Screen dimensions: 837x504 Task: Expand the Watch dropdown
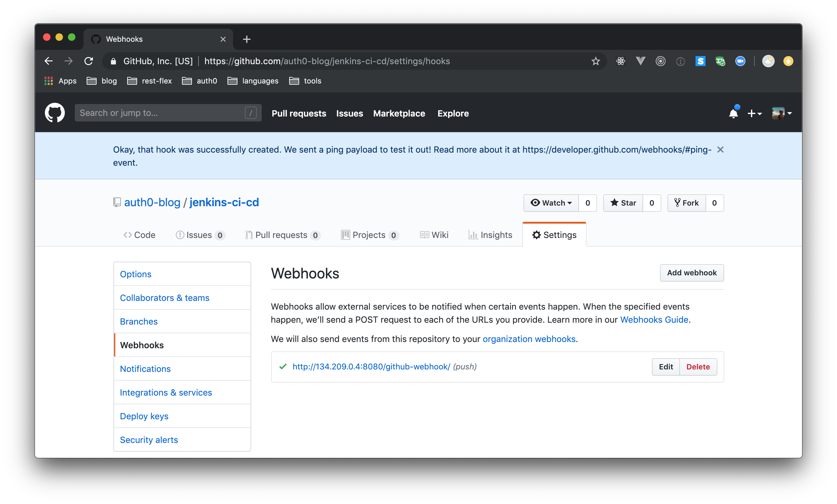551,203
